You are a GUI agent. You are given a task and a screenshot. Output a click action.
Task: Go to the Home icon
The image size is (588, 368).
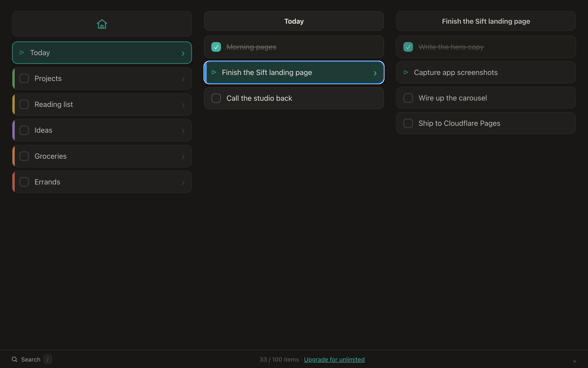[102, 24]
